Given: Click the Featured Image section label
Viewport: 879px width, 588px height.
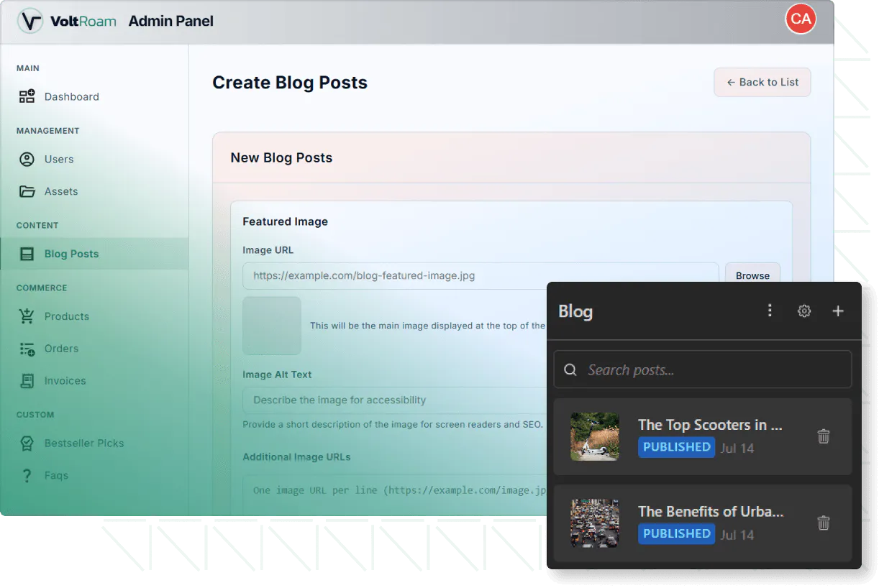Looking at the screenshot, I should (285, 221).
